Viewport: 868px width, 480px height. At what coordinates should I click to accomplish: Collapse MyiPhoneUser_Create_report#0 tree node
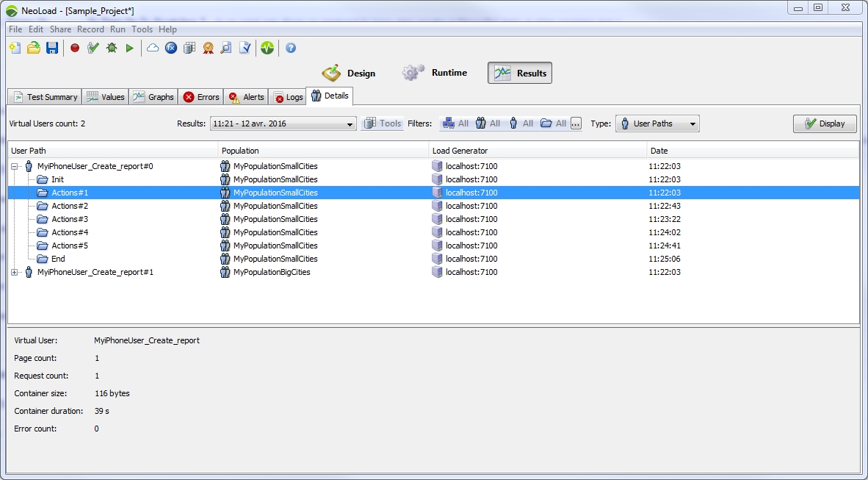pyautogui.click(x=15, y=166)
